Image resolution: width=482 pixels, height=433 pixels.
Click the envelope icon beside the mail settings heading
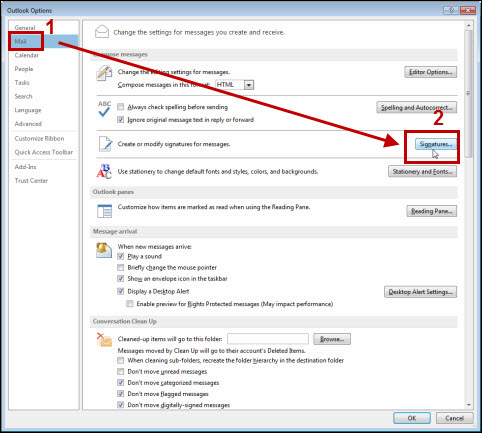click(x=102, y=32)
